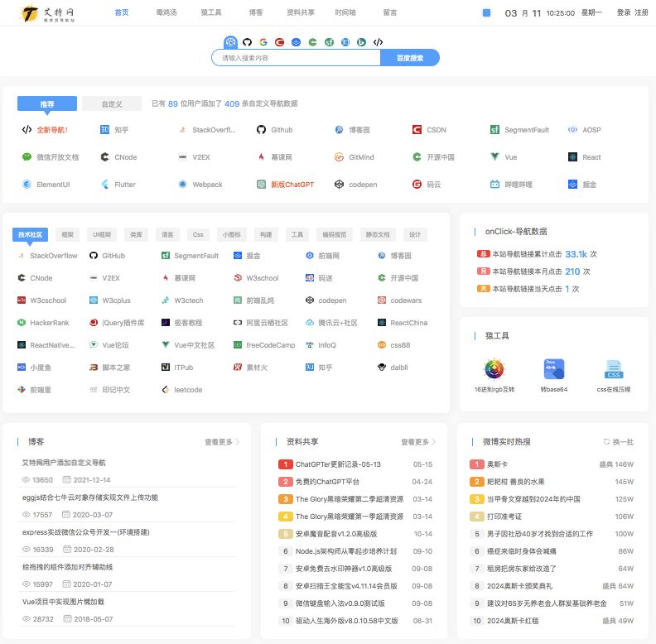This screenshot has height=644, width=656.
Task: Select the Zhihu search engine icon above search box
Action: click(x=345, y=42)
